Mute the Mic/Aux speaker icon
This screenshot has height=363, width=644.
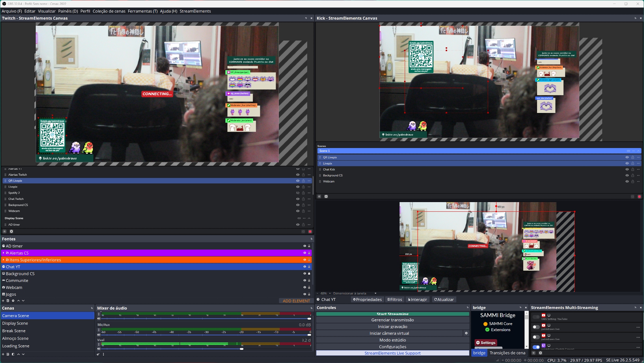click(x=99, y=335)
